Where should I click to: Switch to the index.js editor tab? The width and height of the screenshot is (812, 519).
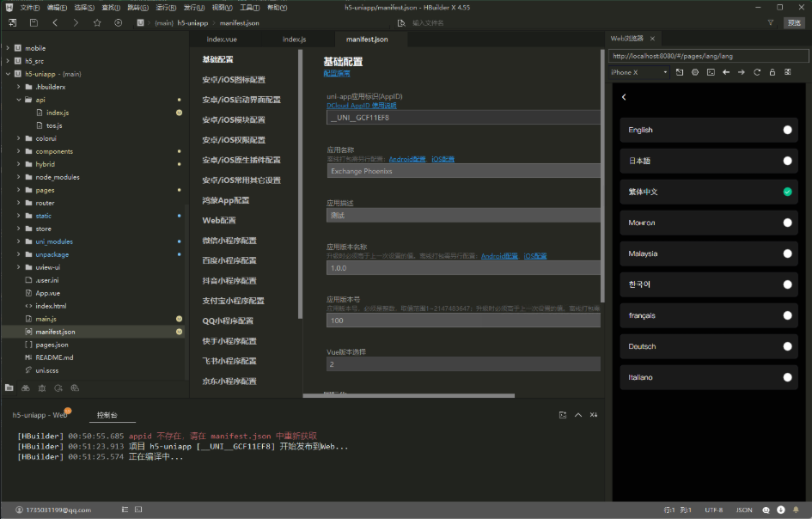coord(294,40)
